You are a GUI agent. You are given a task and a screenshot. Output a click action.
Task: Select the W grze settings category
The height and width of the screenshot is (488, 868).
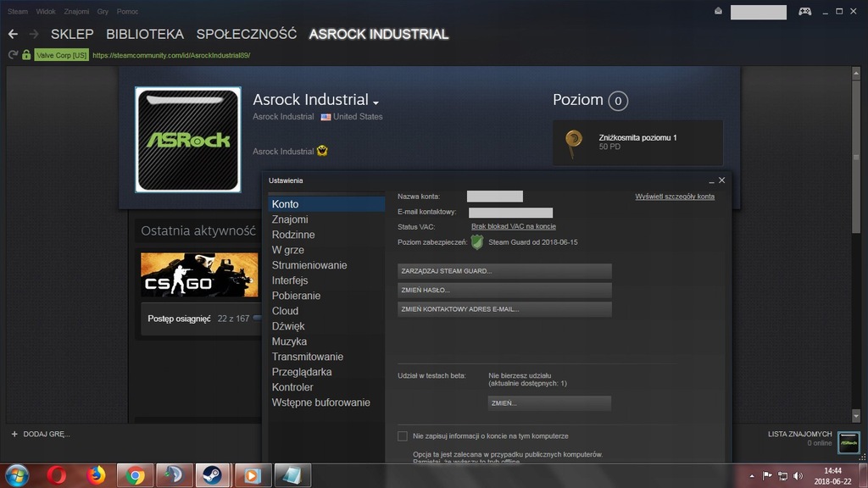(x=326, y=250)
